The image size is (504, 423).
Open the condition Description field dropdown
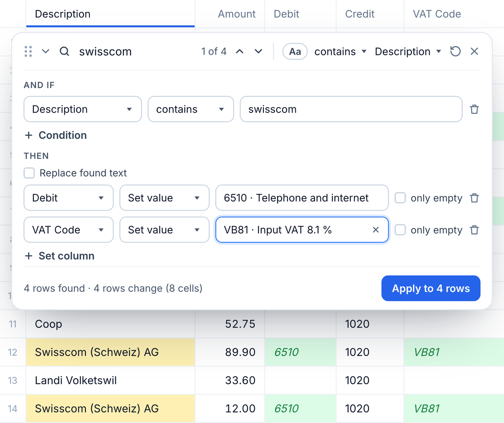tap(83, 109)
